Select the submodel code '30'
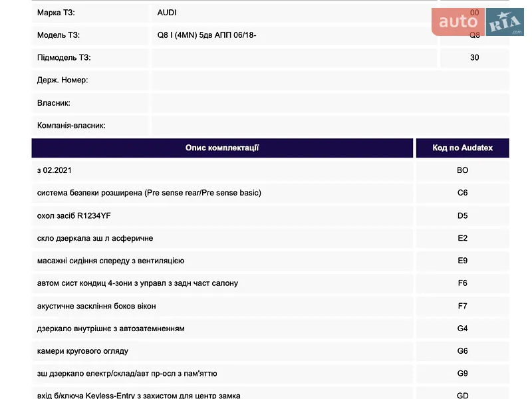532x399 pixels. coord(474,58)
